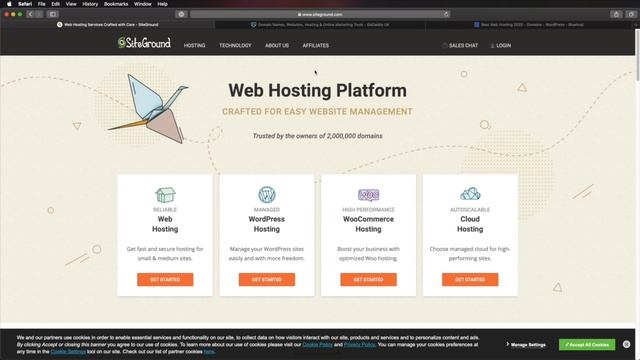
Task: Click Safari forward navigation arrow
Action: point(39,14)
